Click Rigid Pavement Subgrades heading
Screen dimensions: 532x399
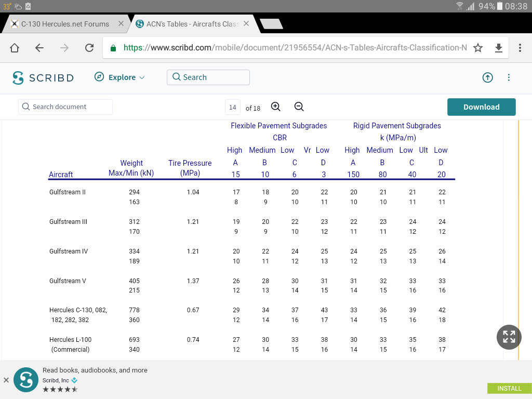point(397,126)
